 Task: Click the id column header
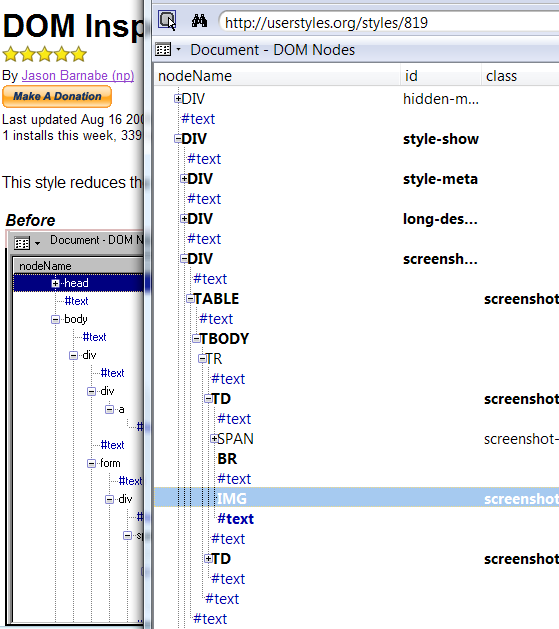click(x=441, y=76)
